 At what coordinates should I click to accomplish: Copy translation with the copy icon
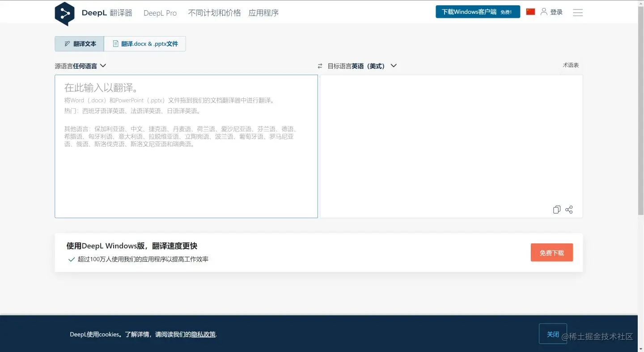pyautogui.click(x=556, y=209)
